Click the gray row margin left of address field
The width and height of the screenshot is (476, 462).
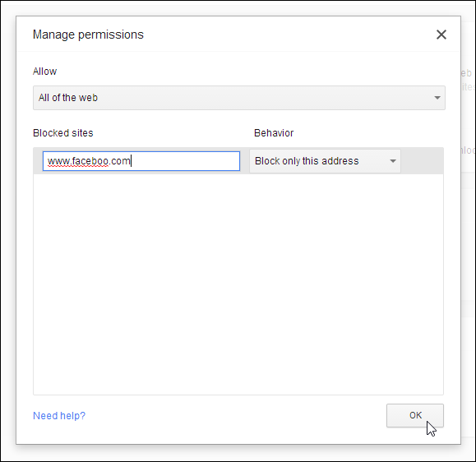point(38,161)
